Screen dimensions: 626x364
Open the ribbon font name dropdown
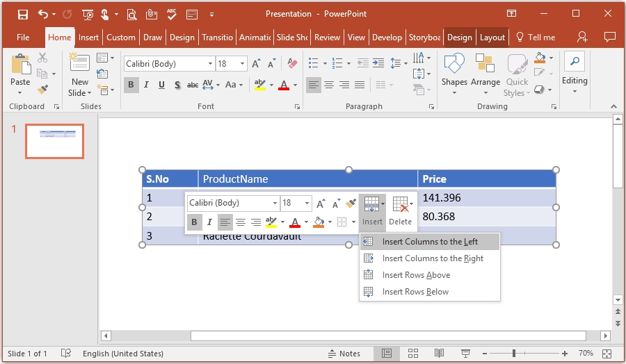pos(210,64)
